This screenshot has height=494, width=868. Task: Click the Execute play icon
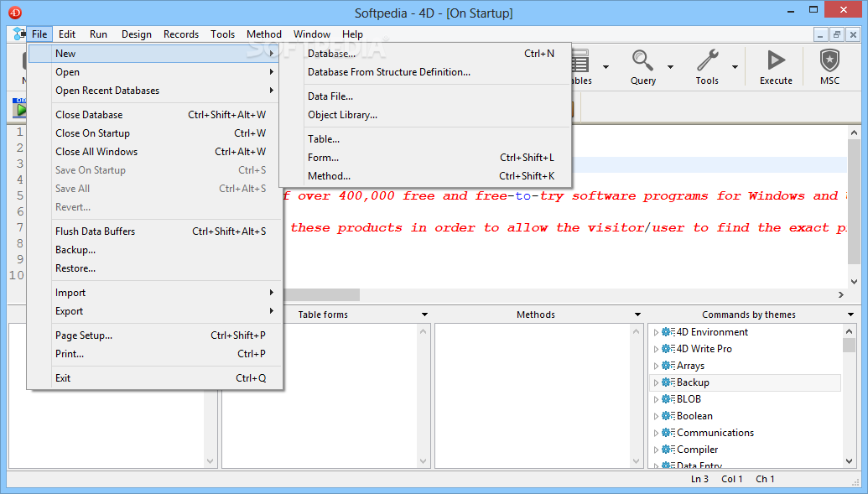776,60
